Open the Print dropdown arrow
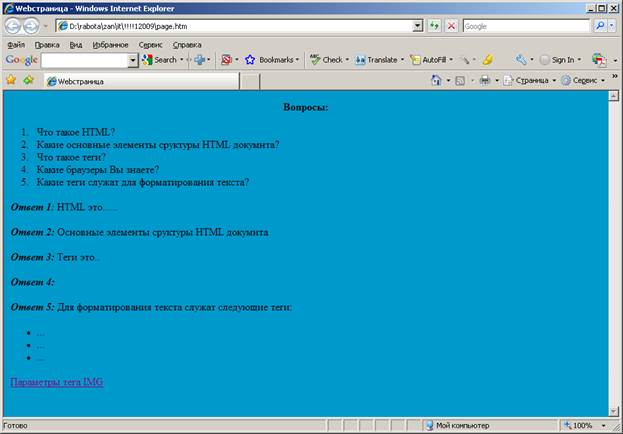The width and height of the screenshot is (623, 434). 497,81
